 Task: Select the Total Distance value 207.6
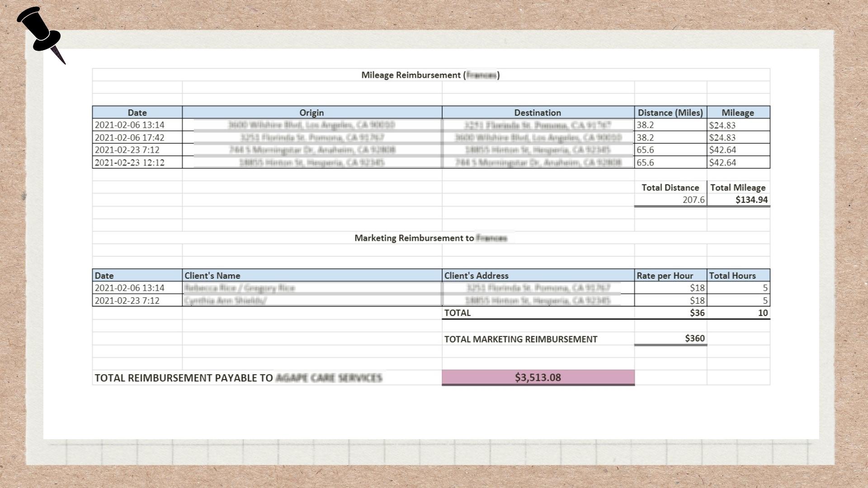(x=693, y=200)
